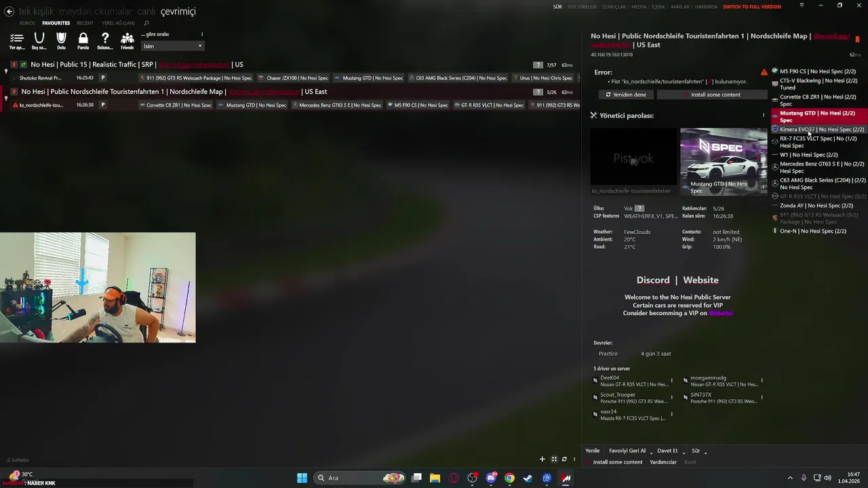Open the AYARLAR menu
This screenshot has width=868, height=488.
[680, 7]
